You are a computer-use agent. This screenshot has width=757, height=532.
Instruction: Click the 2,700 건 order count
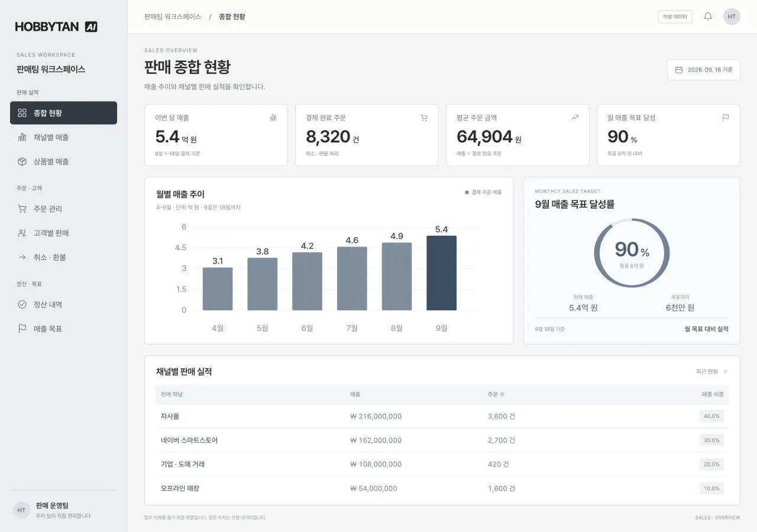coord(502,440)
